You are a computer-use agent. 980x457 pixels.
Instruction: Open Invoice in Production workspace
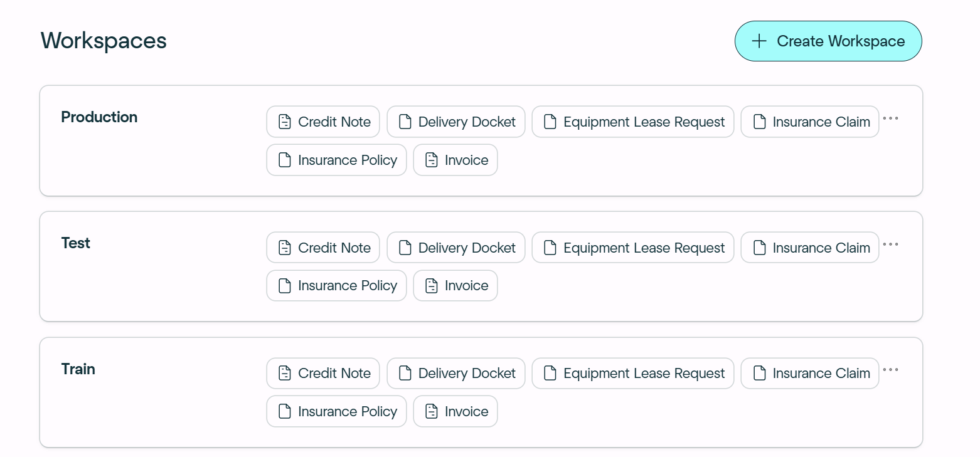point(455,160)
